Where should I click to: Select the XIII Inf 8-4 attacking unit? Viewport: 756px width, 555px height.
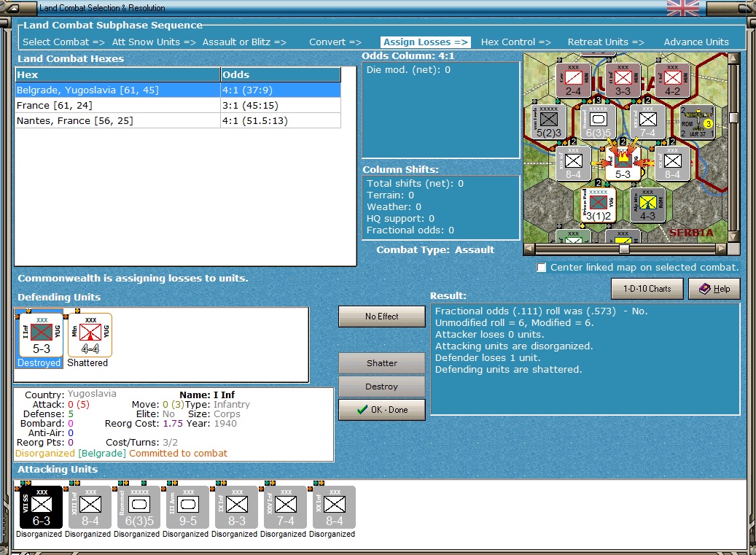[90, 508]
